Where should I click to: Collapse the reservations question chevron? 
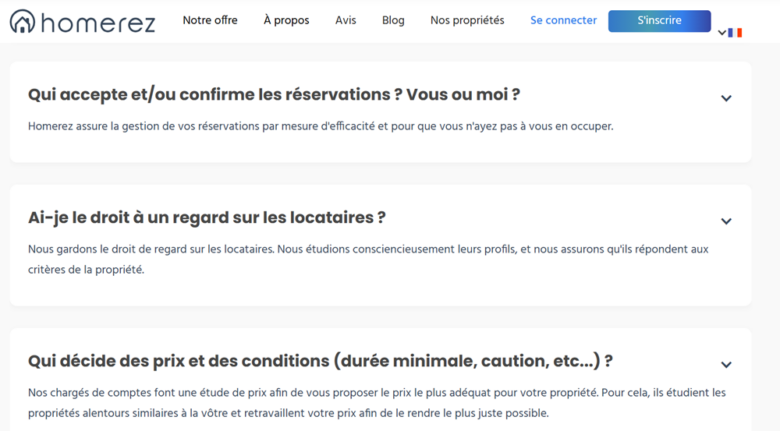click(x=726, y=99)
